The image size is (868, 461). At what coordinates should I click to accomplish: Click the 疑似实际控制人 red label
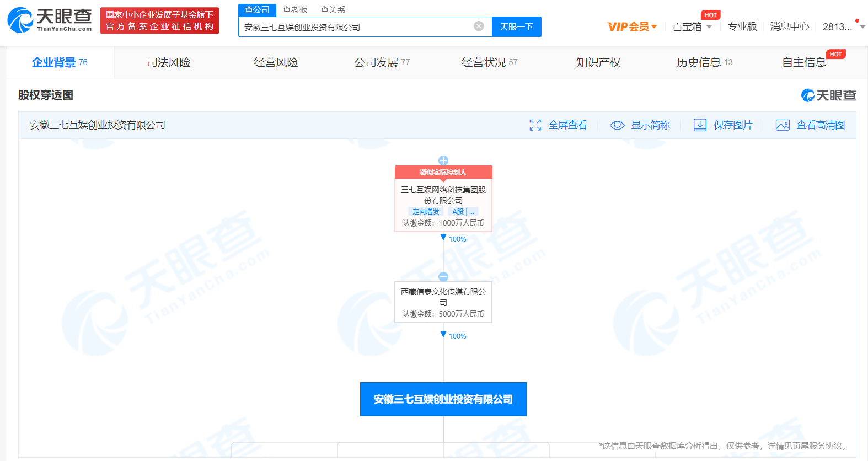443,172
